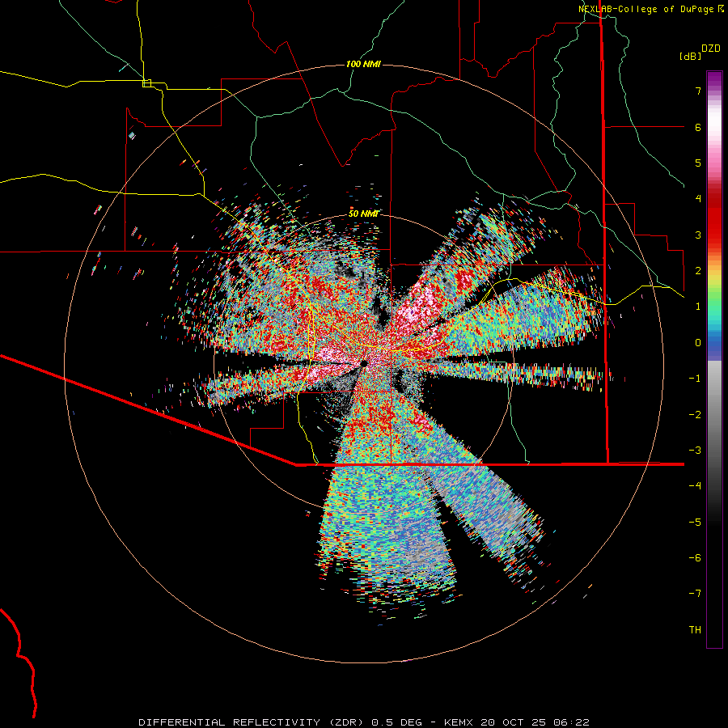
Task: Click the -7 value on the scale
Action: (x=695, y=594)
